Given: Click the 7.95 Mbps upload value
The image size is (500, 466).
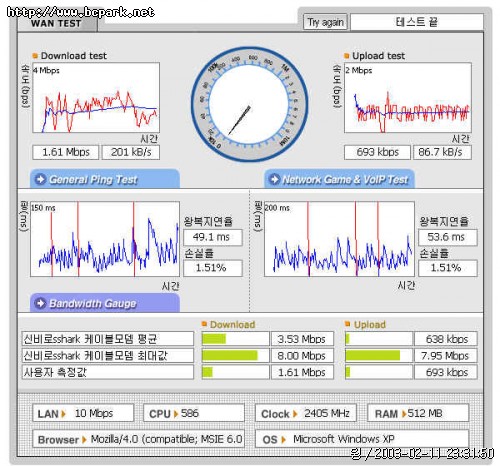Looking at the screenshot, I should point(446,355).
